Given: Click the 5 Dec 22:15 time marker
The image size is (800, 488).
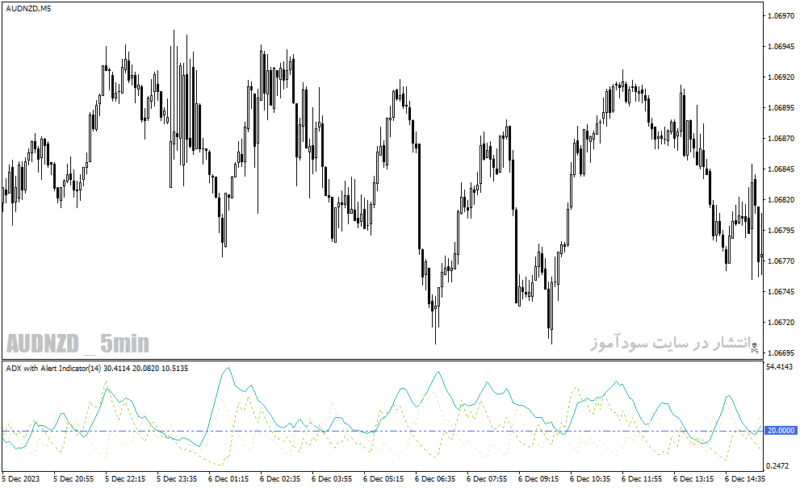Looking at the screenshot, I should (x=125, y=479).
